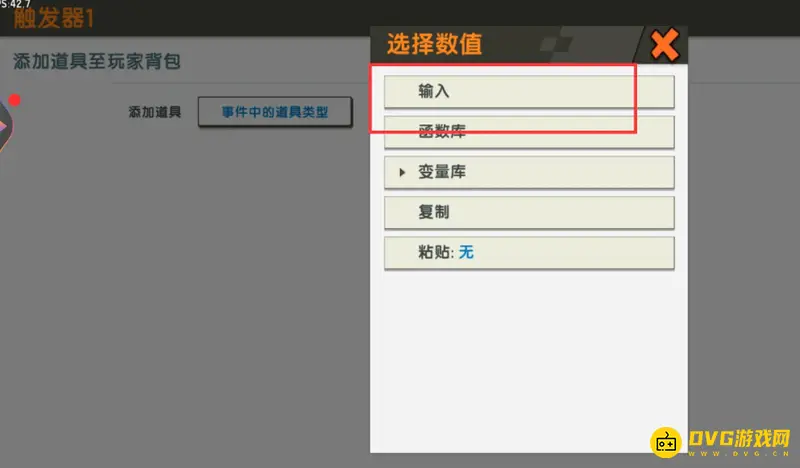Select the 选择数值 dialog title
800x468 pixels.
[434, 44]
